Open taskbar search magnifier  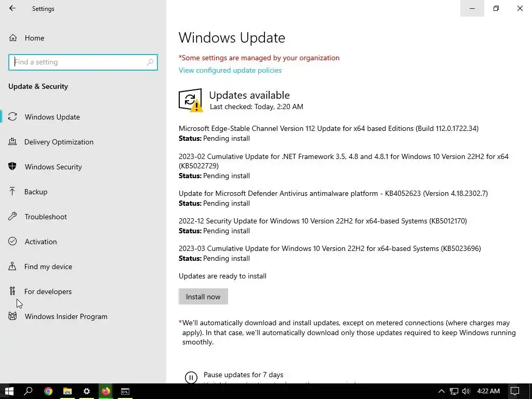28,391
